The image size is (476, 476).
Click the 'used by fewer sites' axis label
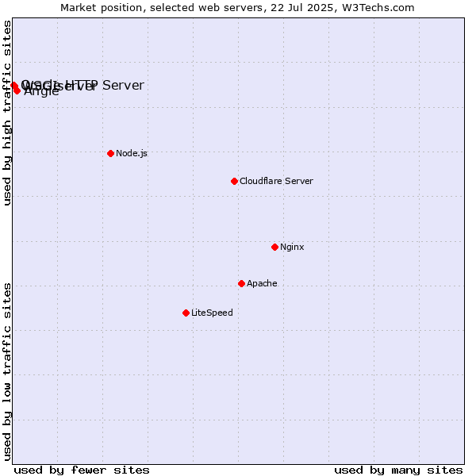click(82, 470)
